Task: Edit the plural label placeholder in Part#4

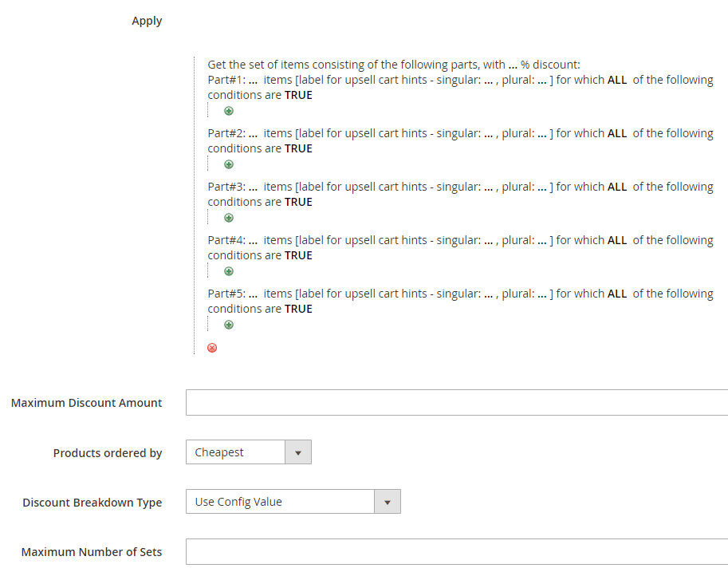Action: (x=542, y=240)
